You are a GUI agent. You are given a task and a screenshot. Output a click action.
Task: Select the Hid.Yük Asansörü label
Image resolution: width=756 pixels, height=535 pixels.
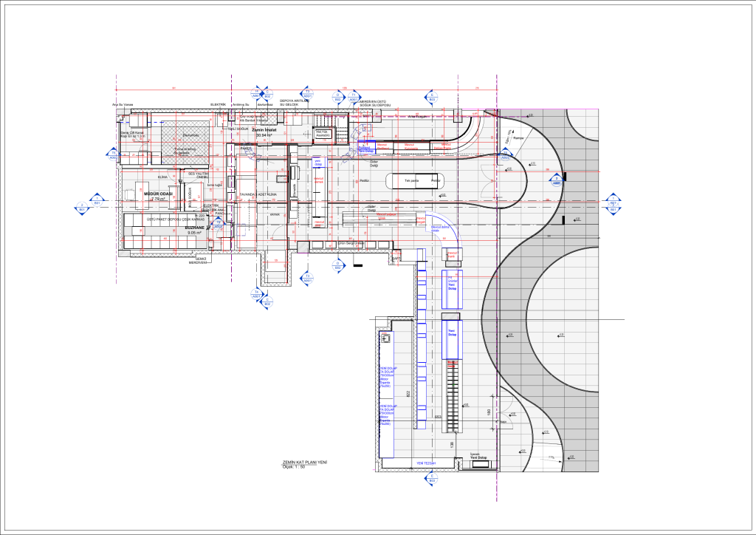322,134
